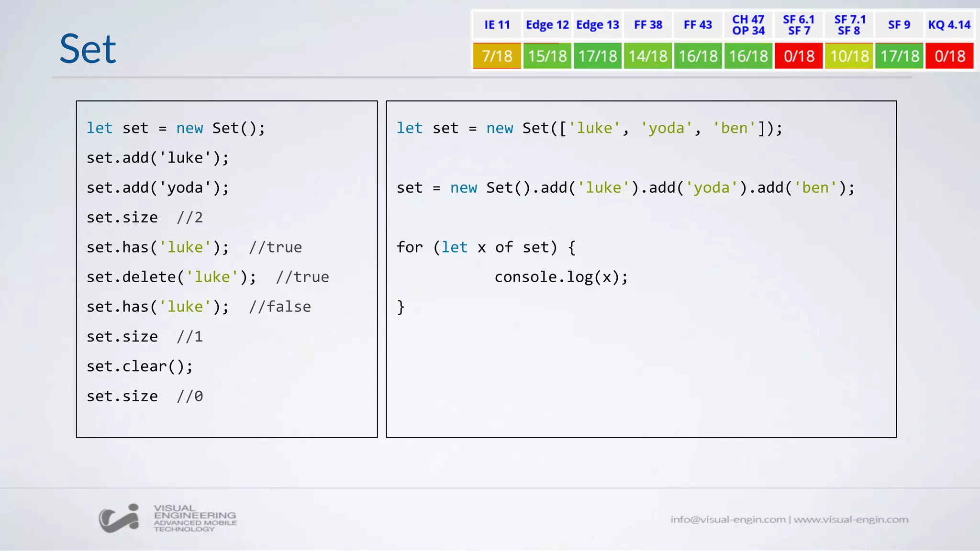
Task: Click the set.clear(); code line
Action: [x=140, y=366]
